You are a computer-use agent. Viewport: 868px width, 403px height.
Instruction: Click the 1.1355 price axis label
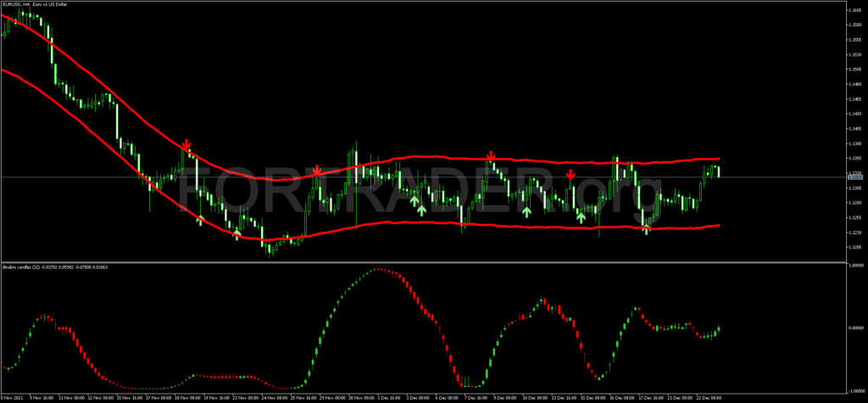click(854, 159)
